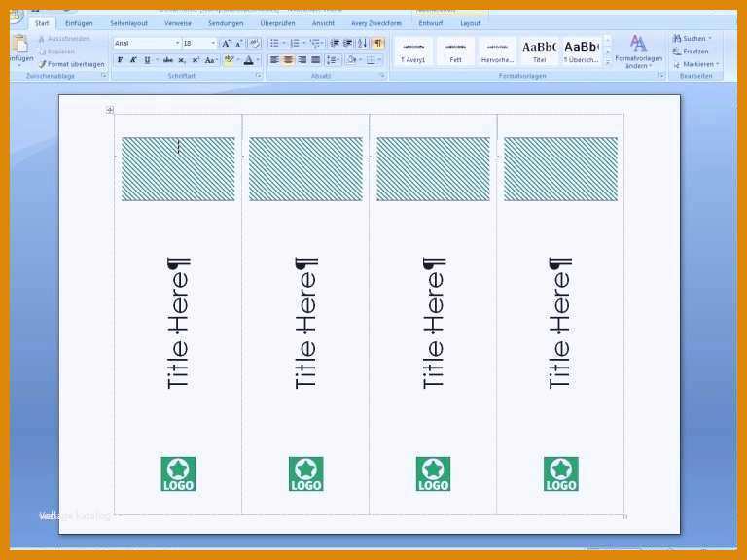The width and height of the screenshot is (747, 560).
Task: Open the Zwischenablage dialog launcher
Action: click(103, 76)
